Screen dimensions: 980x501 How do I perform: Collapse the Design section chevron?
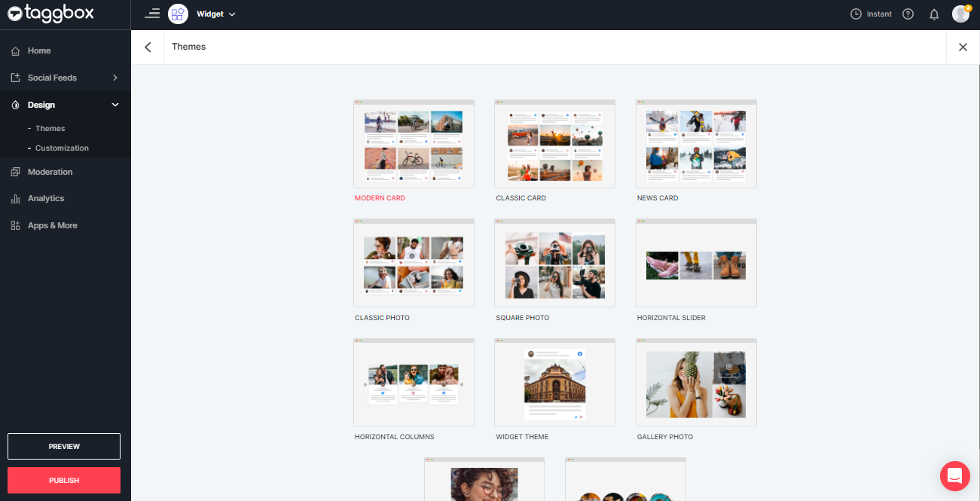click(114, 105)
